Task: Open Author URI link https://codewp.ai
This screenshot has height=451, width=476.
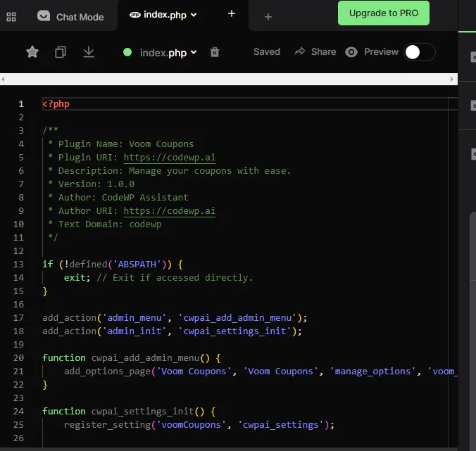Action: coord(170,210)
